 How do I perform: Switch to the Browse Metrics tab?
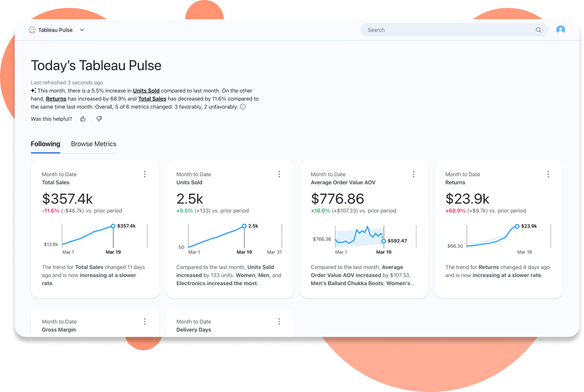point(93,144)
